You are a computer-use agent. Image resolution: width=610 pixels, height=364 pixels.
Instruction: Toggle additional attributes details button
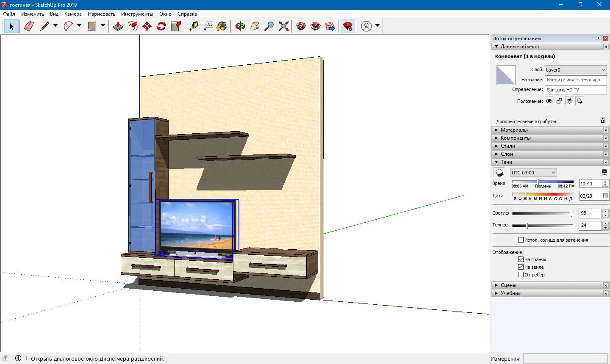pos(602,121)
